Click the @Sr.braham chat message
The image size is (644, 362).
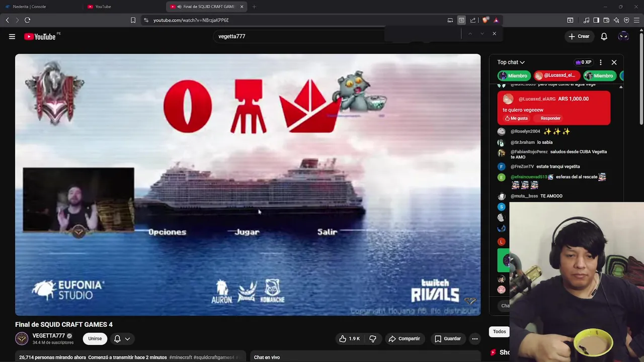point(545,142)
